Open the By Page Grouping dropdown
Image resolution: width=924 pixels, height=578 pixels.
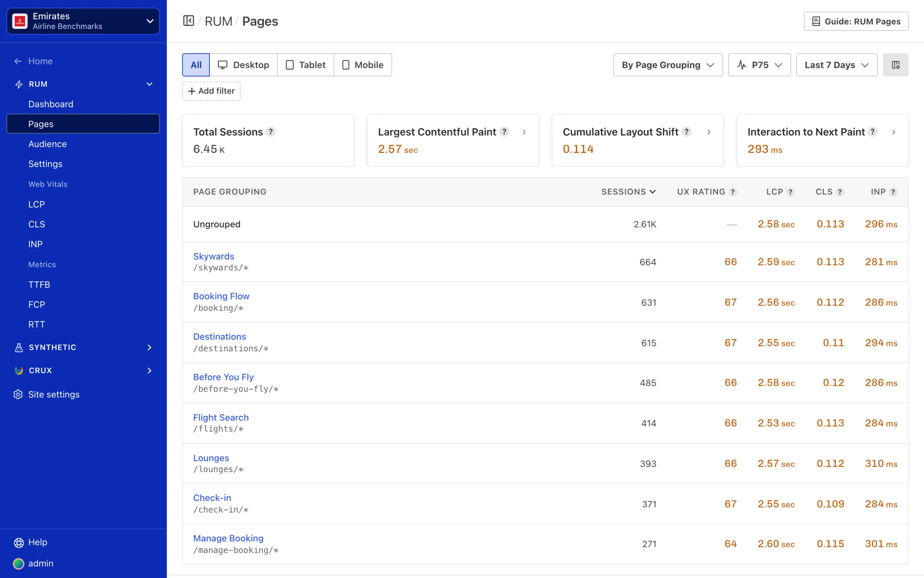click(x=668, y=65)
